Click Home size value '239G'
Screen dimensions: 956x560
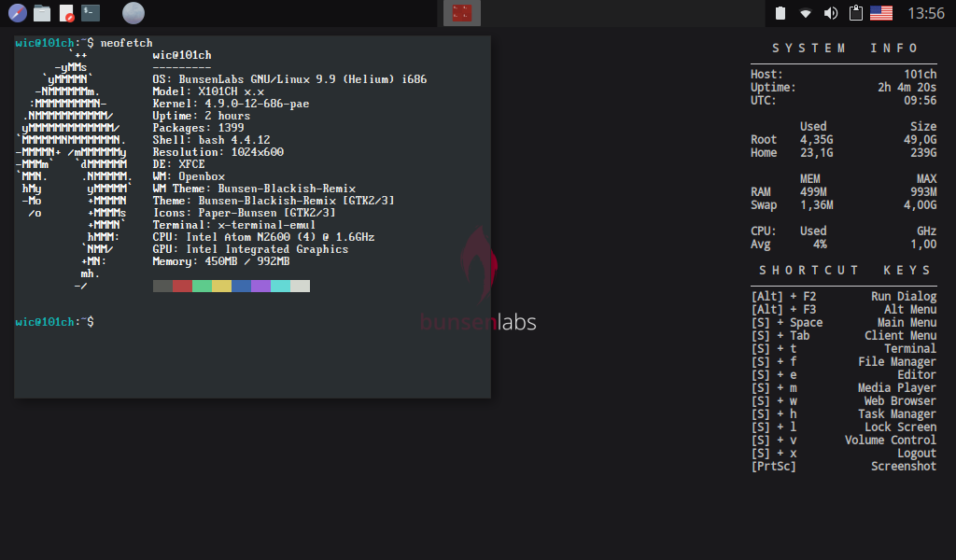click(x=923, y=152)
